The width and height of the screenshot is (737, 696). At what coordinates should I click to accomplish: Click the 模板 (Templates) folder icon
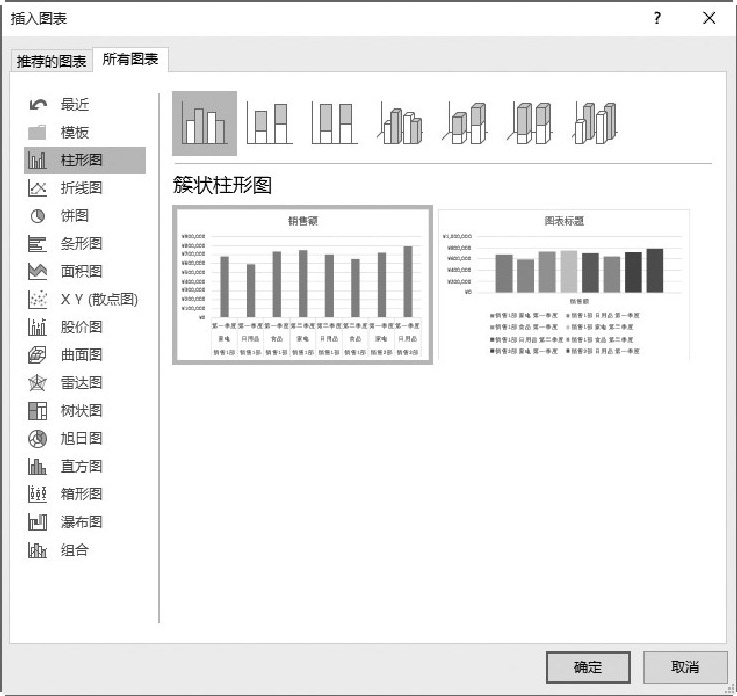point(37,133)
